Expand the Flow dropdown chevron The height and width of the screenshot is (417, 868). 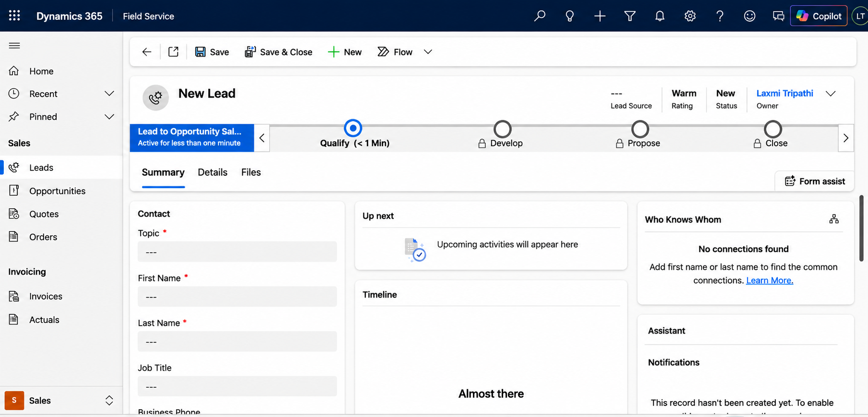pos(428,52)
